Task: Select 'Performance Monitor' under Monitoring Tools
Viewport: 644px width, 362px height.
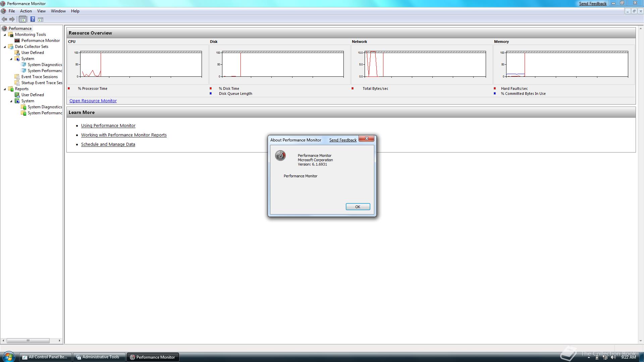Action: [41, 41]
